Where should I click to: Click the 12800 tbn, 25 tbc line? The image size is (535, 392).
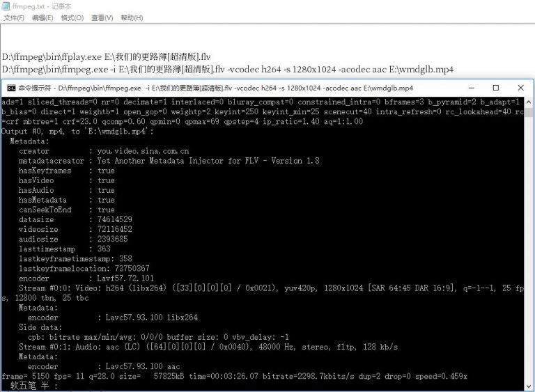point(45,298)
